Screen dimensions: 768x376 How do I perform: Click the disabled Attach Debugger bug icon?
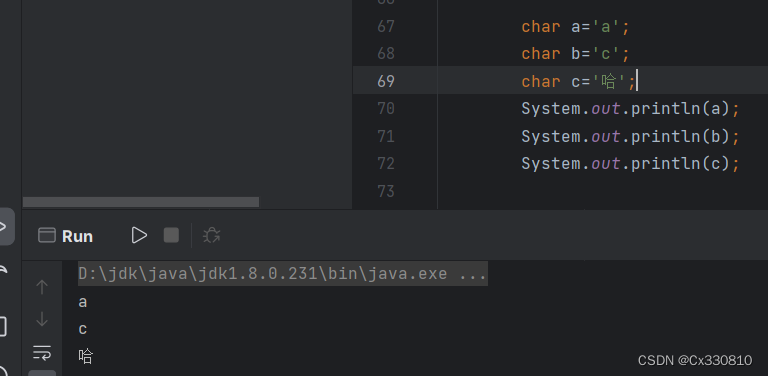(x=212, y=235)
